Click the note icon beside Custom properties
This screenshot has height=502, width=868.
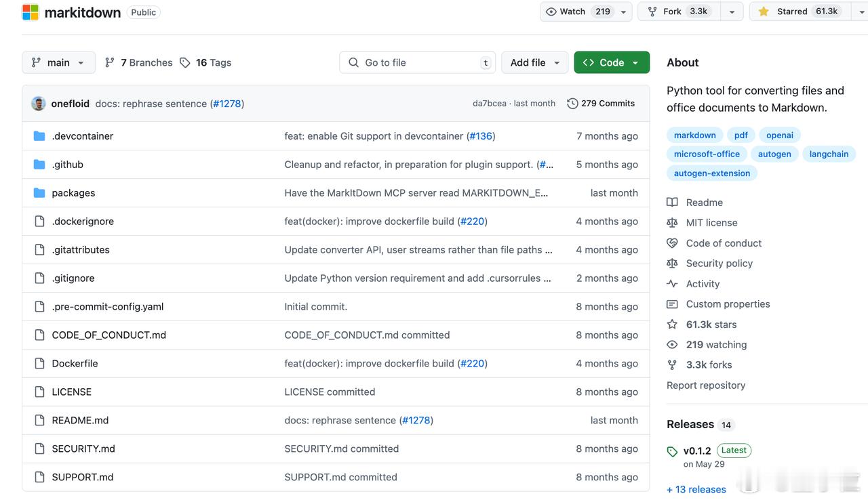[672, 304]
